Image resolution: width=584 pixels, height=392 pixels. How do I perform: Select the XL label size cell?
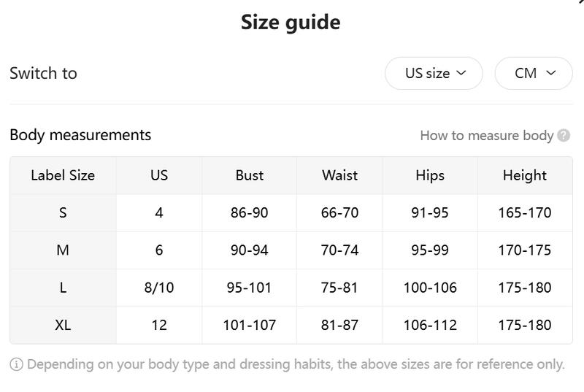click(x=63, y=325)
